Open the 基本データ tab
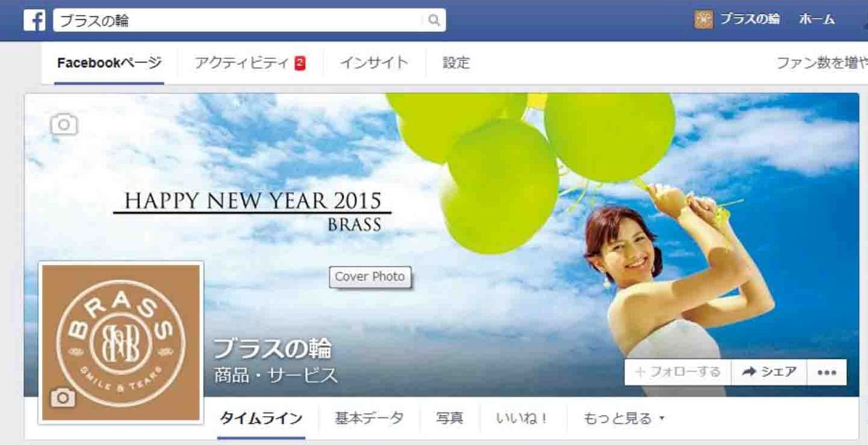The height and width of the screenshot is (445, 868). (x=369, y=419)
